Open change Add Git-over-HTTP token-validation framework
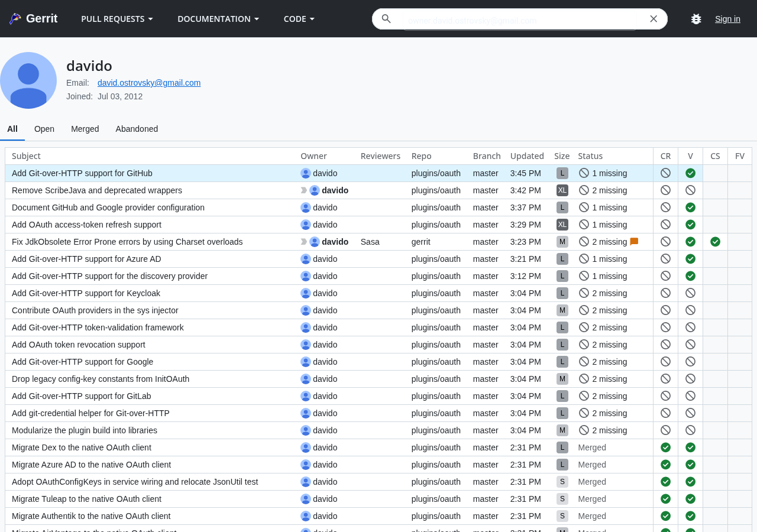Viewport: 757px width, 532px height. 98,327
